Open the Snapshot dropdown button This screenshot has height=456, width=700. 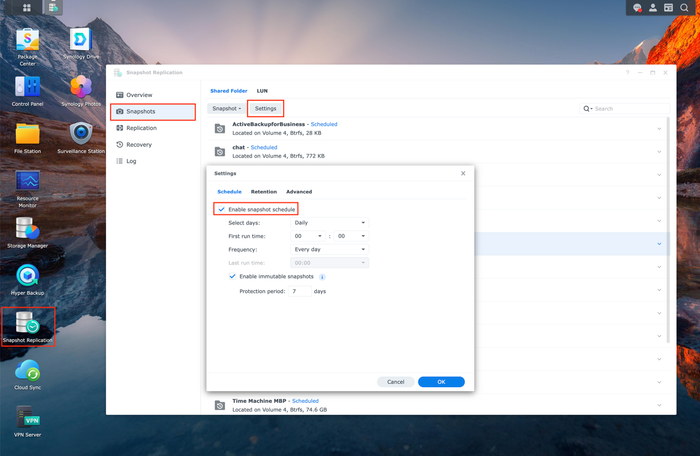226,109
